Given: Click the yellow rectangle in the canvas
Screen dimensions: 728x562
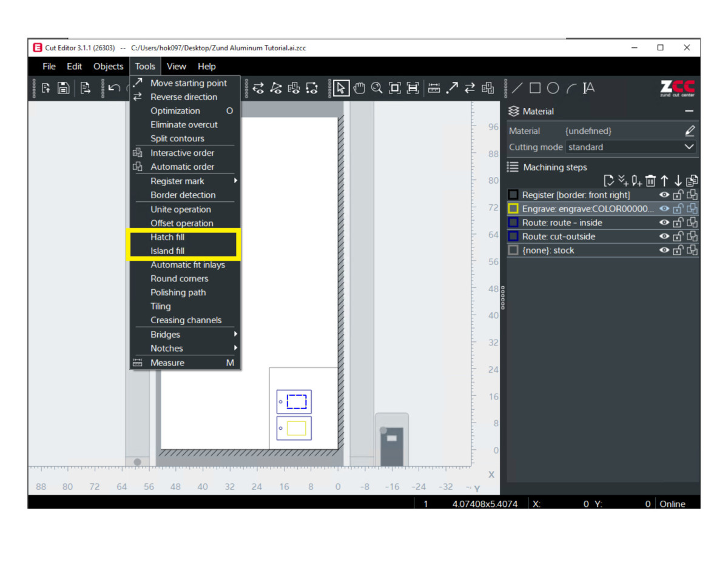Looking at the screenshot, I should coord(297,428).
